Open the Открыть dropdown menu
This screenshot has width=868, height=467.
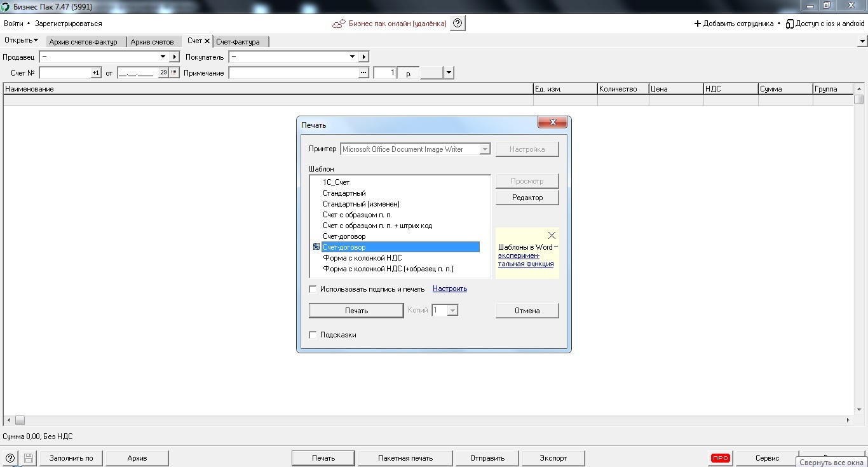tap(21, 41)
